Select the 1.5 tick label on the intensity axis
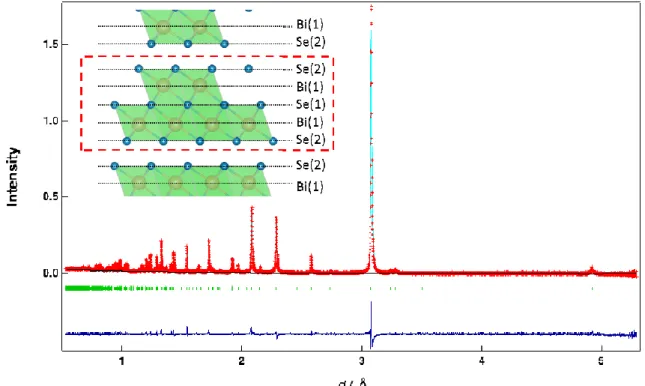This screenshot has height=386, width=645. click(x=50, y=44)
